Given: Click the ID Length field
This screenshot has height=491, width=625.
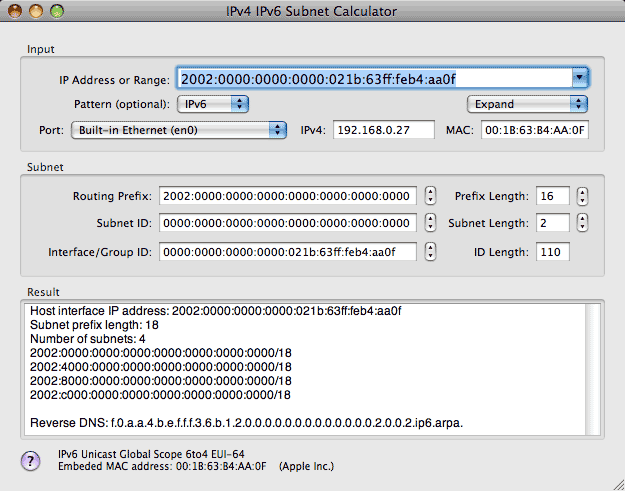Looking at the screenshot, I should point(552,252).
